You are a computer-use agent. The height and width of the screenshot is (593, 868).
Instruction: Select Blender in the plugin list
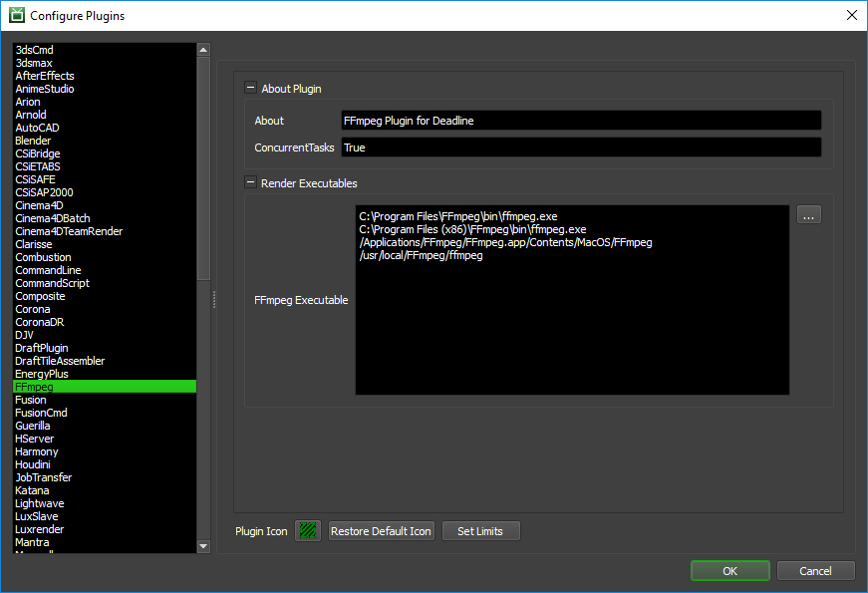33,141
